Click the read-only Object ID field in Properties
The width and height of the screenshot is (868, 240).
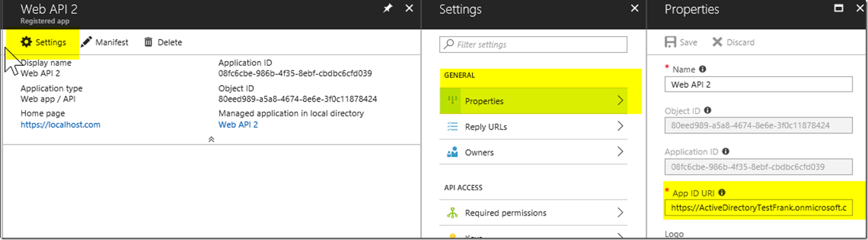point(758,126)
